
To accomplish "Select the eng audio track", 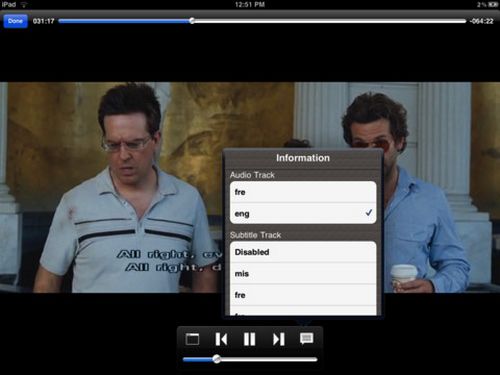I will coord(303,213).
